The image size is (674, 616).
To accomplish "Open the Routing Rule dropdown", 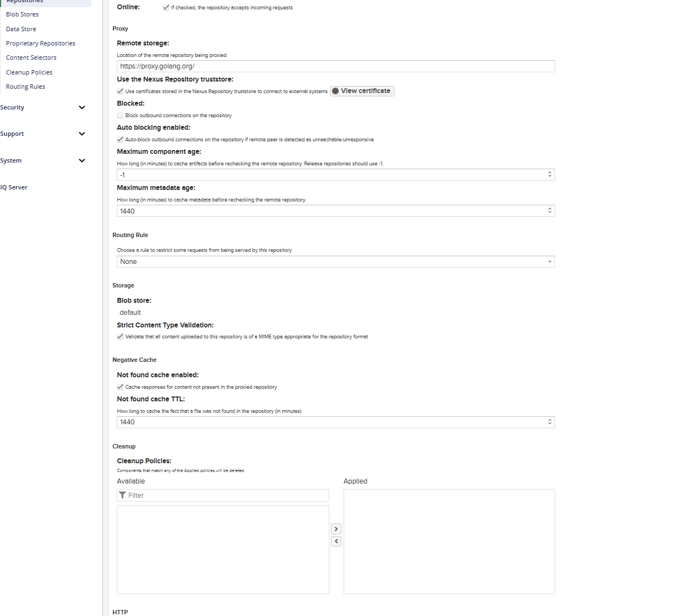I will [x=335, y=262].
